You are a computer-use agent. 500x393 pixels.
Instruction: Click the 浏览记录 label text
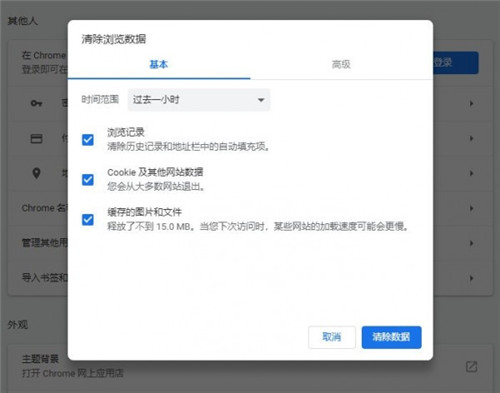point(126,132)
